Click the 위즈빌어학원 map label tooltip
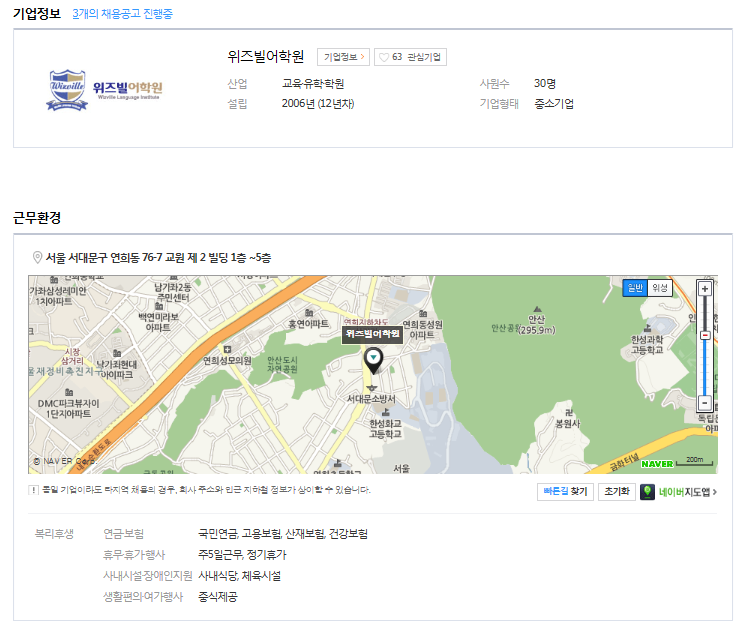This screenshot has width=736, height=631. [372, 334]
